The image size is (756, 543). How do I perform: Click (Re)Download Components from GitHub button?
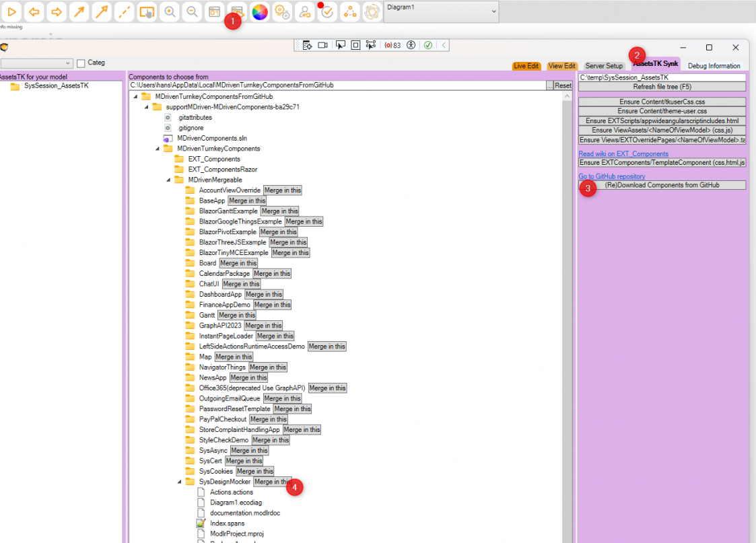pos(662,185)
